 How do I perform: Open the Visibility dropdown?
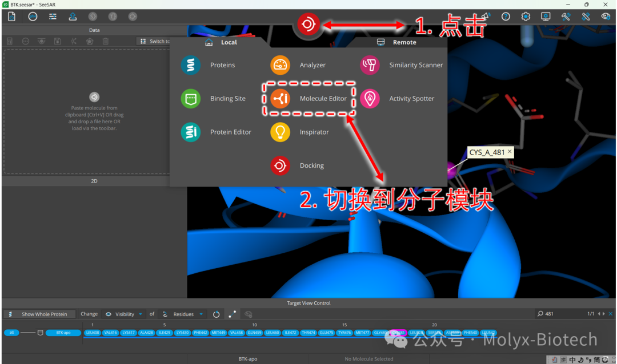pyautogui.click(x=124, y=314)
